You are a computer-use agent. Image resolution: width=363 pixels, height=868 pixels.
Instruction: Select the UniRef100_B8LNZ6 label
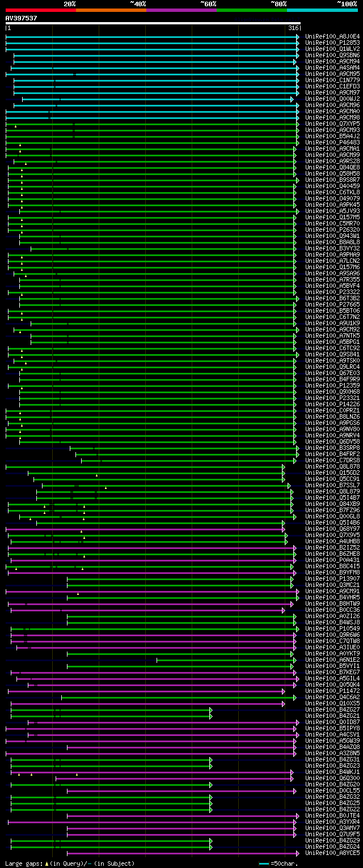coord(332,416)
